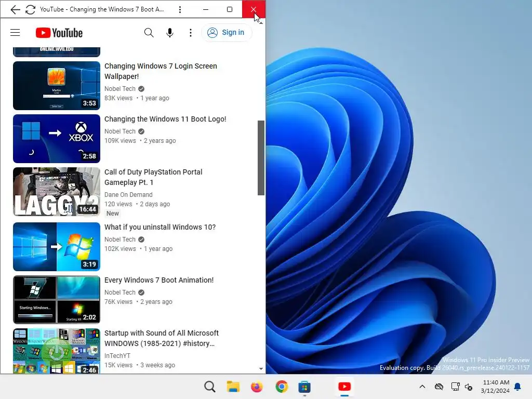Open the OneDrive cloud tray icon
This screenshot has width=532, height=399.
438,387
